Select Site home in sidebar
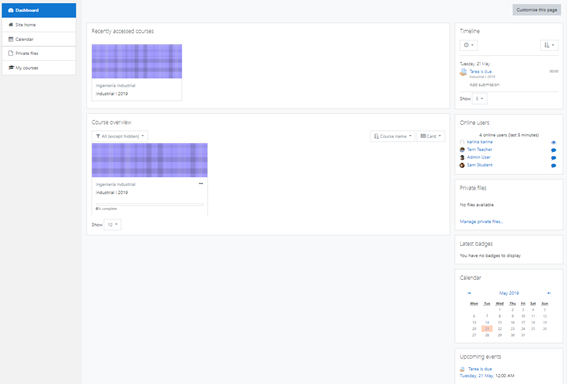Viewport: 567px width, 384px height. pyautogui.click(x=39, y=25)
